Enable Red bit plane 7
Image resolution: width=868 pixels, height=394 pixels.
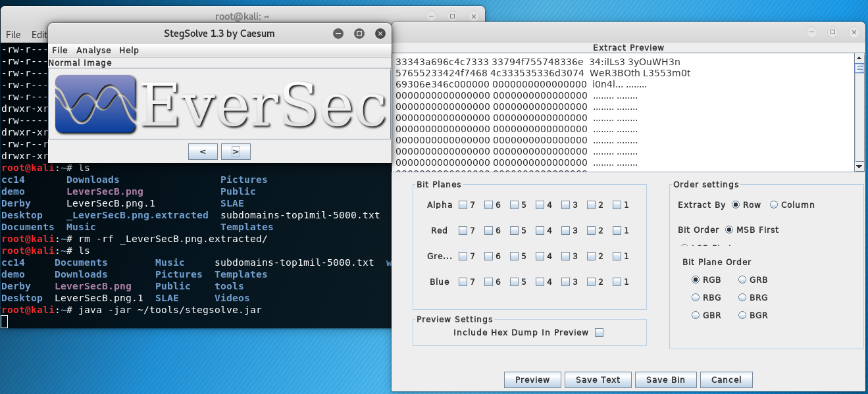pyautogui.click(x=463, y=230)
